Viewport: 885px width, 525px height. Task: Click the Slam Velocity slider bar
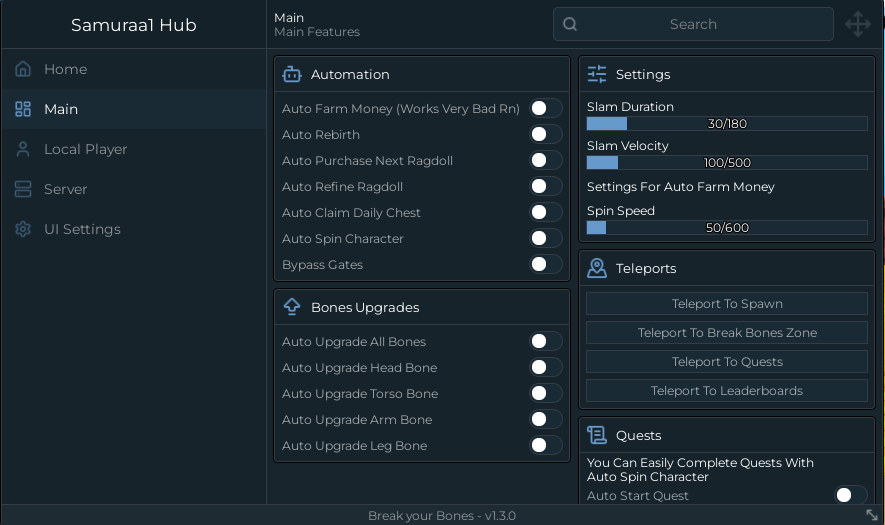727,163
